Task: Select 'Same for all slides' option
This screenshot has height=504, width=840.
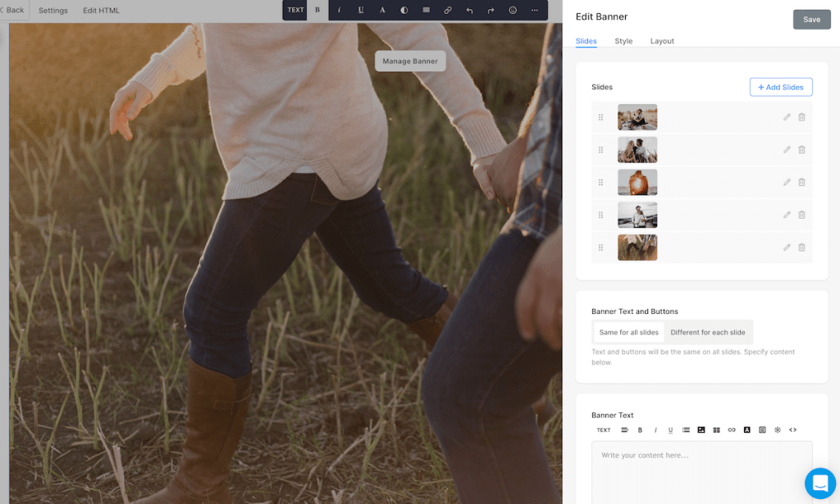Action: tap(629, 332)
